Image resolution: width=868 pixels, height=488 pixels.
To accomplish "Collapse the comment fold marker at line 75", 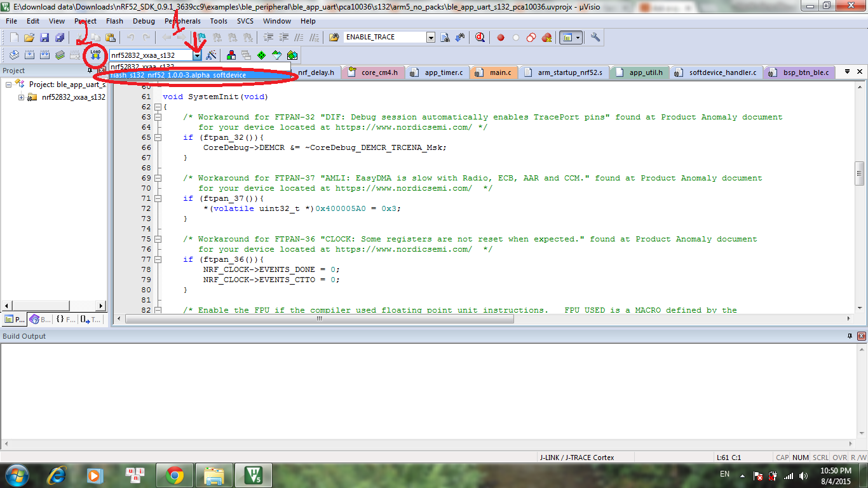I will [x=158, y=240].
